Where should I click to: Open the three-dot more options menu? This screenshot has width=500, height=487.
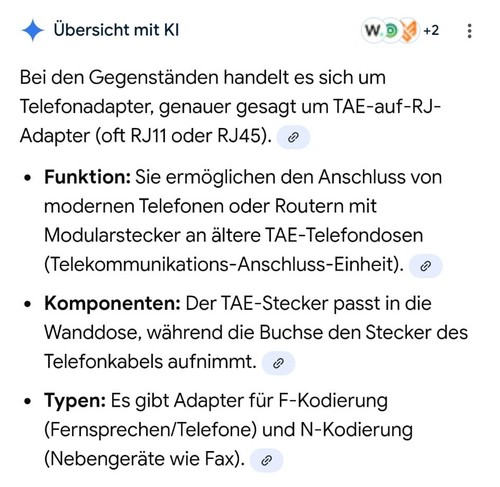point(469,31)
